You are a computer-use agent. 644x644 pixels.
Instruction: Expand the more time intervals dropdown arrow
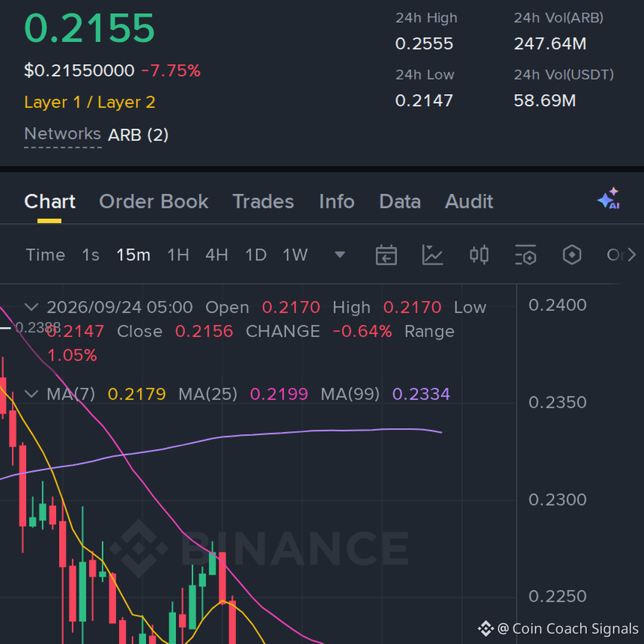340,255
